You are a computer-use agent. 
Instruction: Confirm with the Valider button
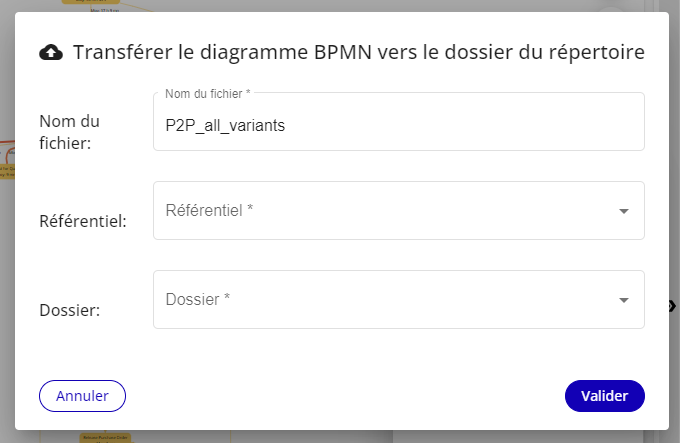coord(604,396)
